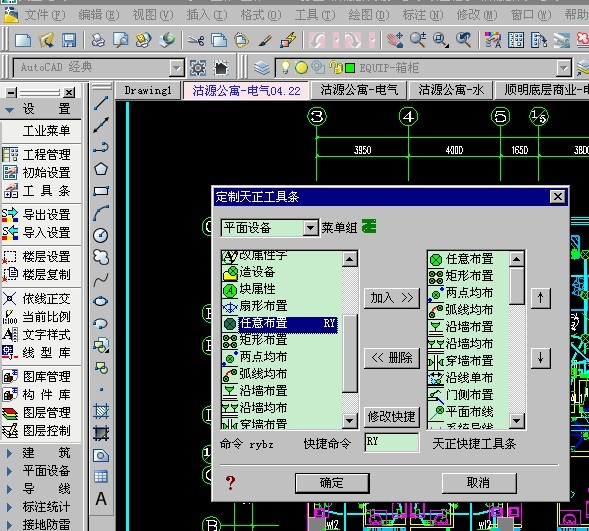The width and height of the screenshot is (589, 531).
Task: Open the EQUIP-箱柜 layer dropdown
Action: pos(563,68)
